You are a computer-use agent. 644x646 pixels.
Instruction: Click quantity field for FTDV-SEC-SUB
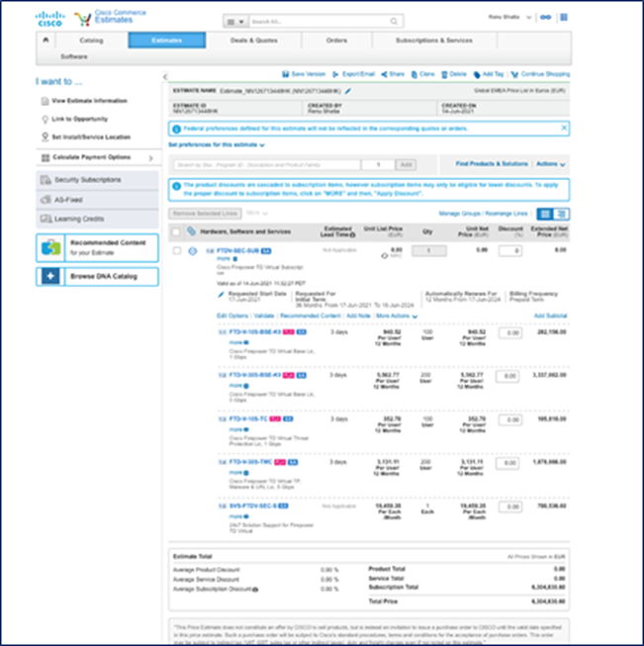[x=429, y=250]
